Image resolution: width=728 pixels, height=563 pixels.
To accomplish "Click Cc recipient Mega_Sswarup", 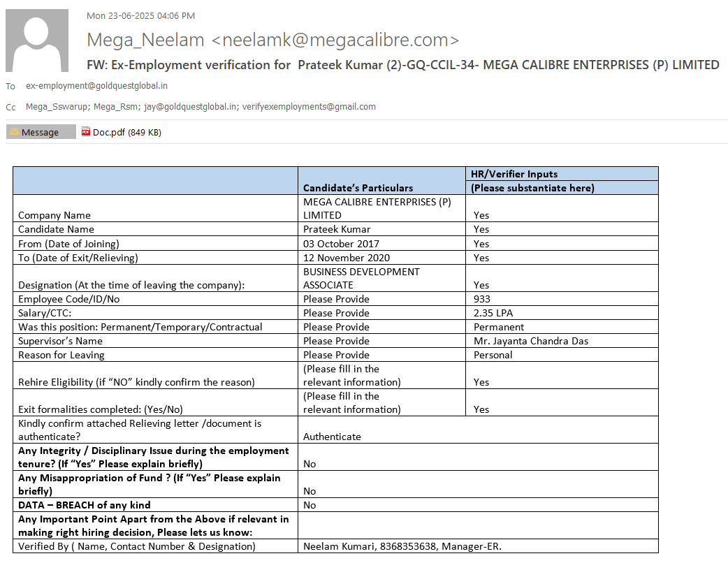I will (x=57, y=107).
